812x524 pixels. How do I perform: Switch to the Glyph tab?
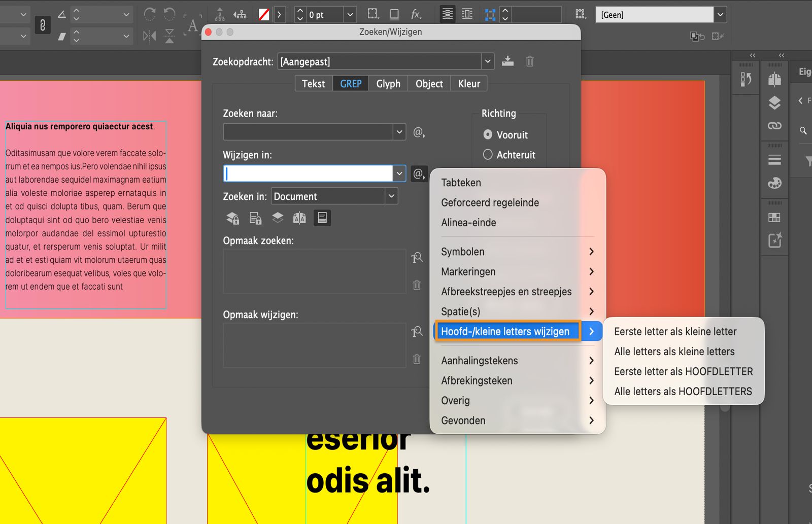coord(388,84)
